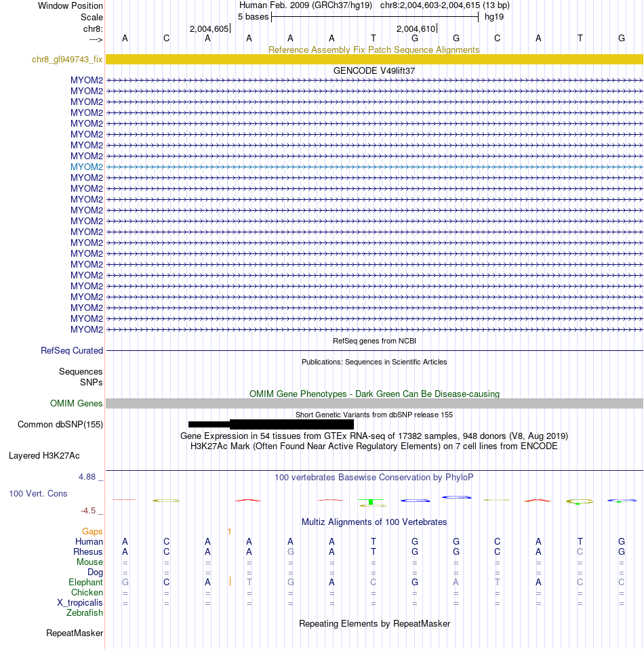Select the Elephant species label
Image resolution: width=644 pixels, height=649 pixels.
85,583
